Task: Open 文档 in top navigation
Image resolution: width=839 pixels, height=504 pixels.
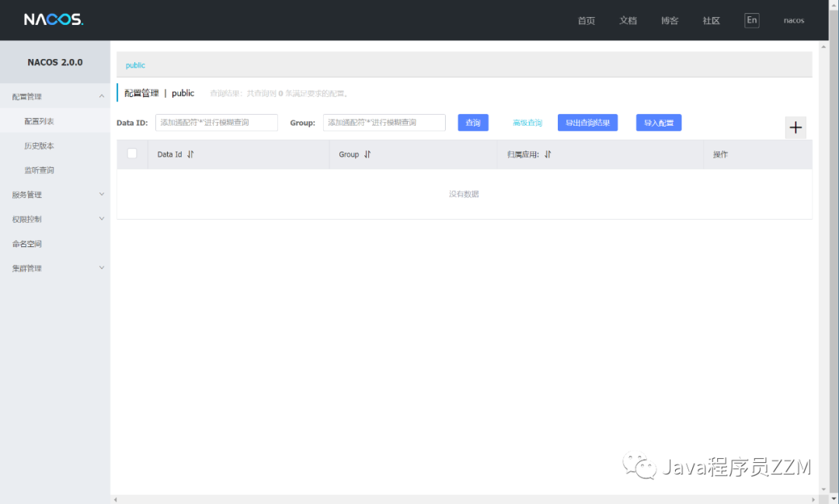Action: coord(628,20)
